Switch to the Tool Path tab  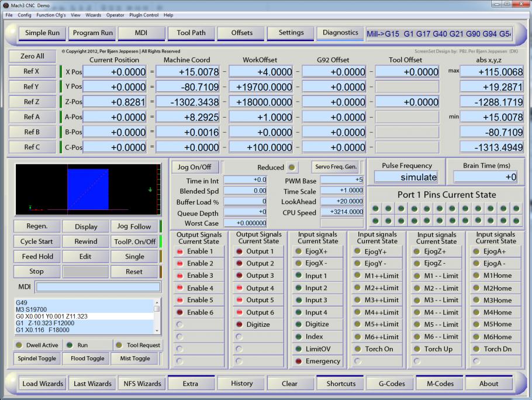click(x=191, y=33)
